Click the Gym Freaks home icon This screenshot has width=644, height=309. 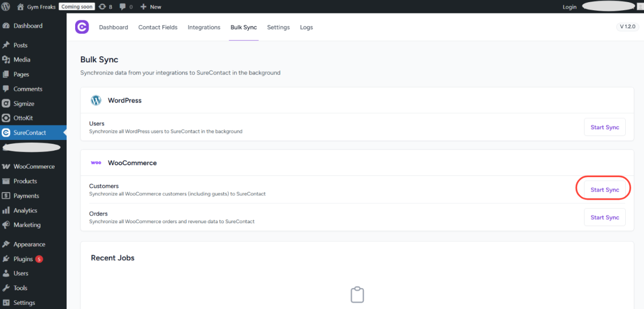pos(20,7)
